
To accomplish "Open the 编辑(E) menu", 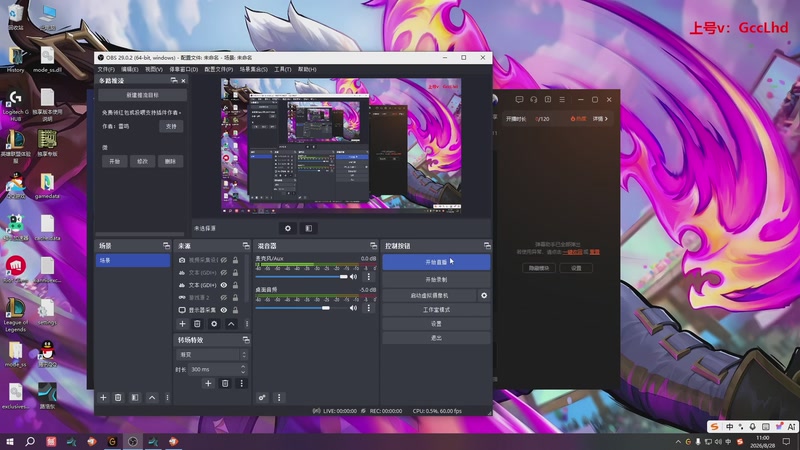I will pos(130,69).
